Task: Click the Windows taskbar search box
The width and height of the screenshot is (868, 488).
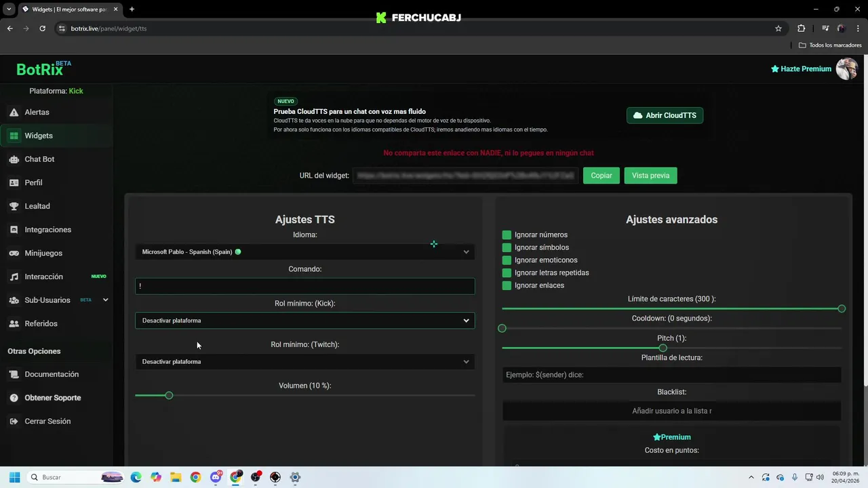Action: (76, 477)
